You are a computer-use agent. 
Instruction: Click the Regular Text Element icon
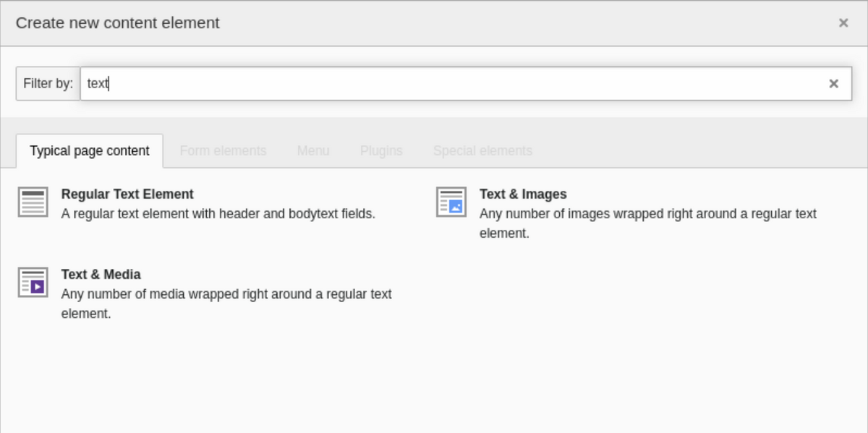(x=33, y=202)
